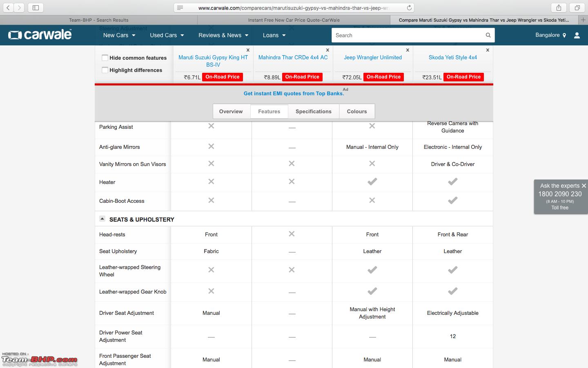Add a new tab with the plus button
This screenshot has width=588, height=368.
point(583,20)
